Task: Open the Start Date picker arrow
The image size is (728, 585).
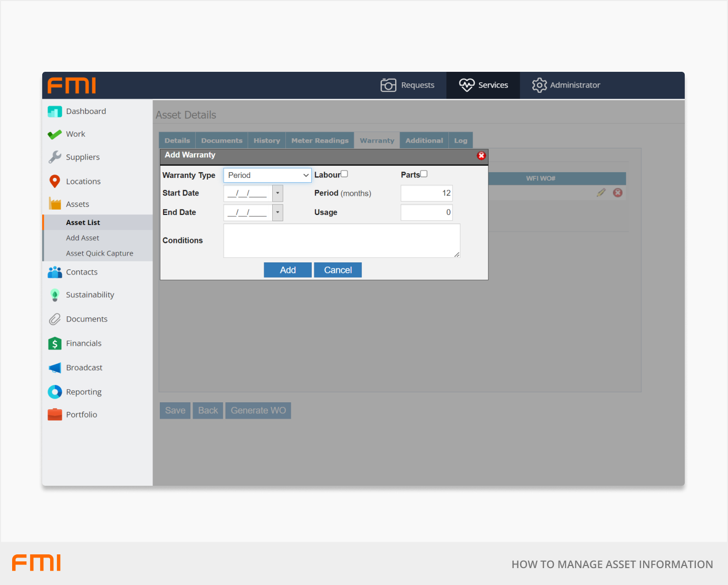Action: [277, 193]
